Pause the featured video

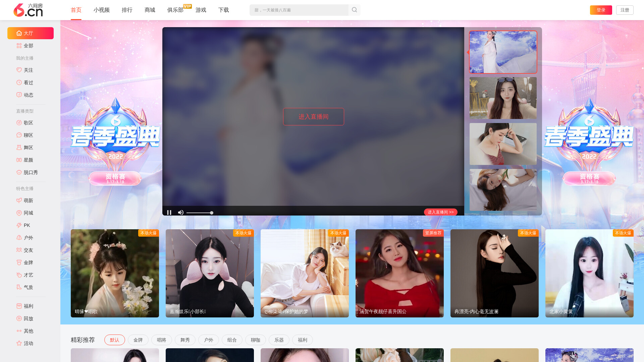coord(169,213)
